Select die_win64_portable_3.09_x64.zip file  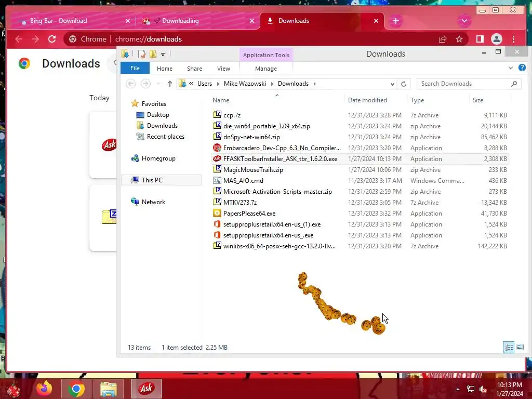[x=267, y=126]
